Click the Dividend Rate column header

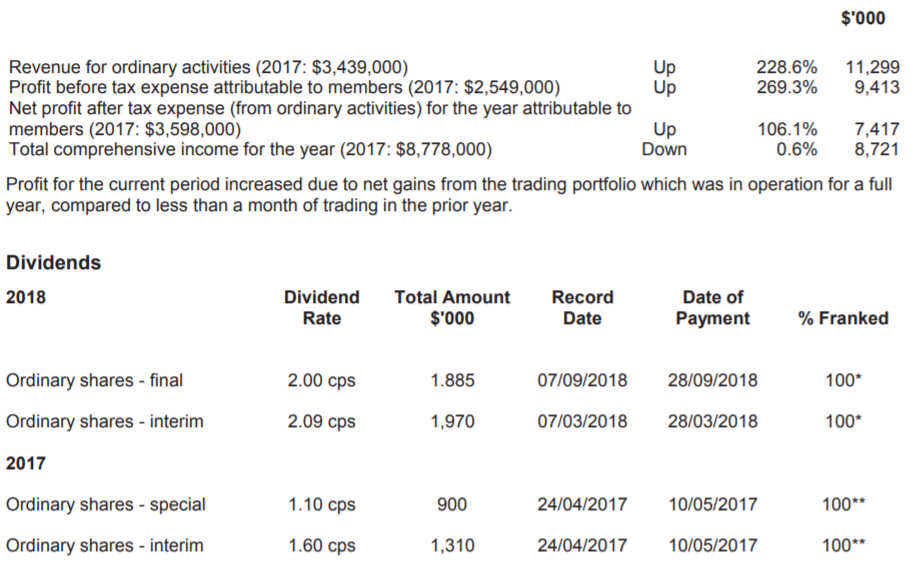pos(322,308)
